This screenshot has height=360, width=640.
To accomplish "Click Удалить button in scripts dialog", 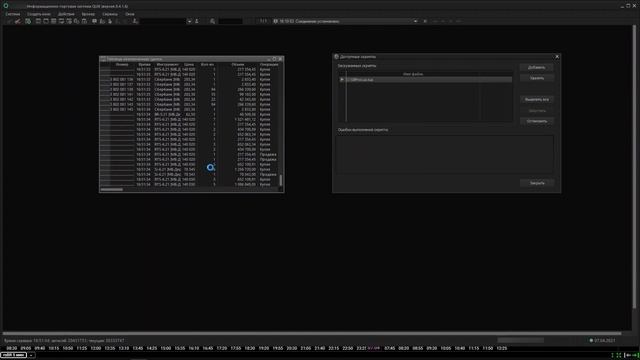I will (537, 78).
